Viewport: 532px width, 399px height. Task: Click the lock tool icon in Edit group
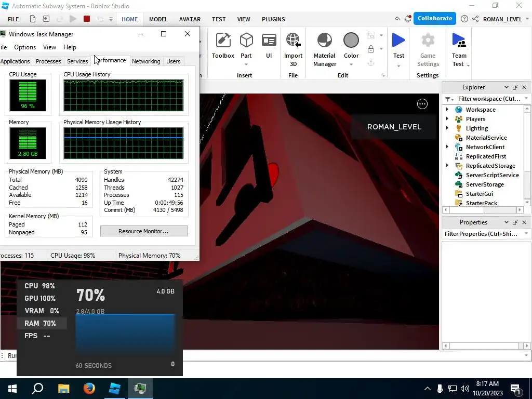(371, 49)
